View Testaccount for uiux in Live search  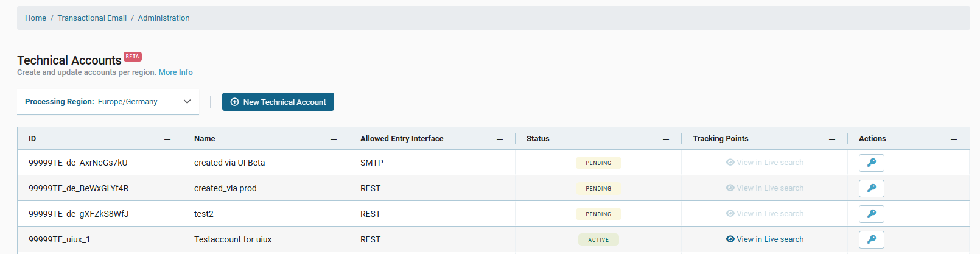(765, 239)
